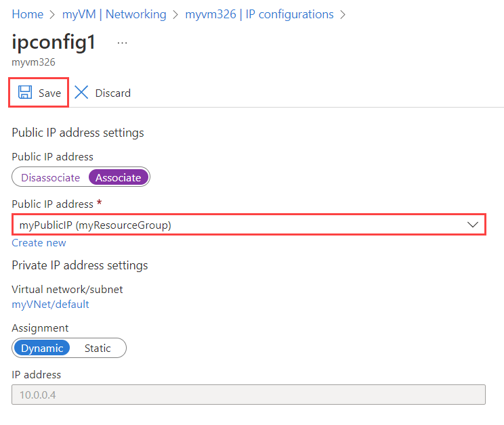Click the chevron after Home breadcrumb
The image size is (504, 425).
coord(52,14)
